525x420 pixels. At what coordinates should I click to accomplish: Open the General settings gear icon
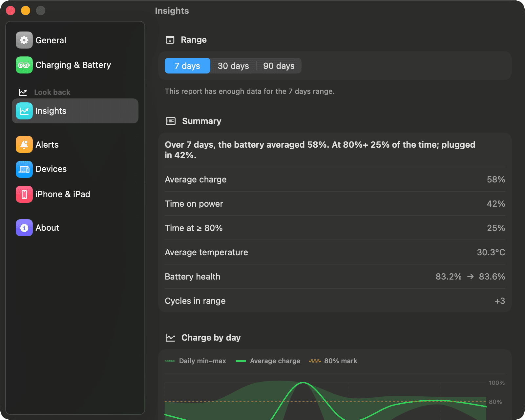coord(24,40)
